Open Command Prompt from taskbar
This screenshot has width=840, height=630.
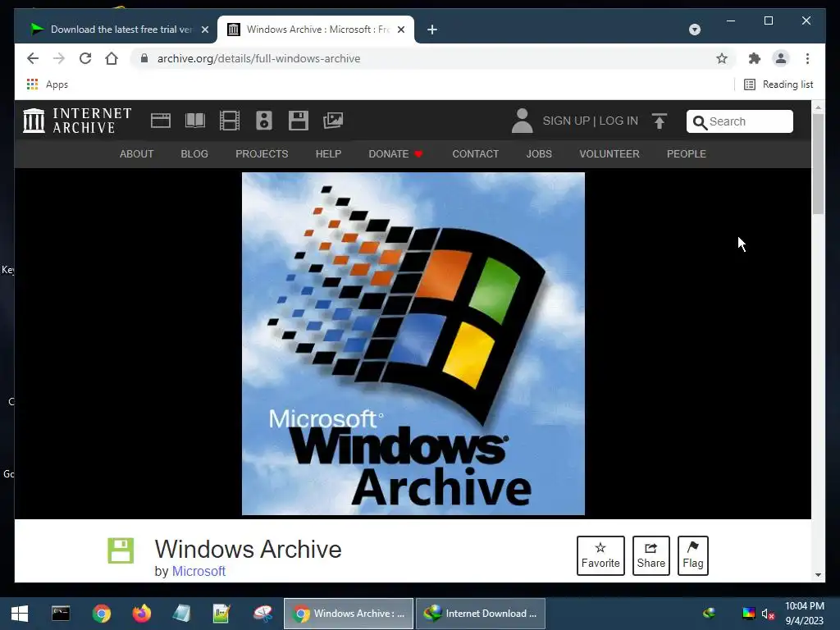61,614
